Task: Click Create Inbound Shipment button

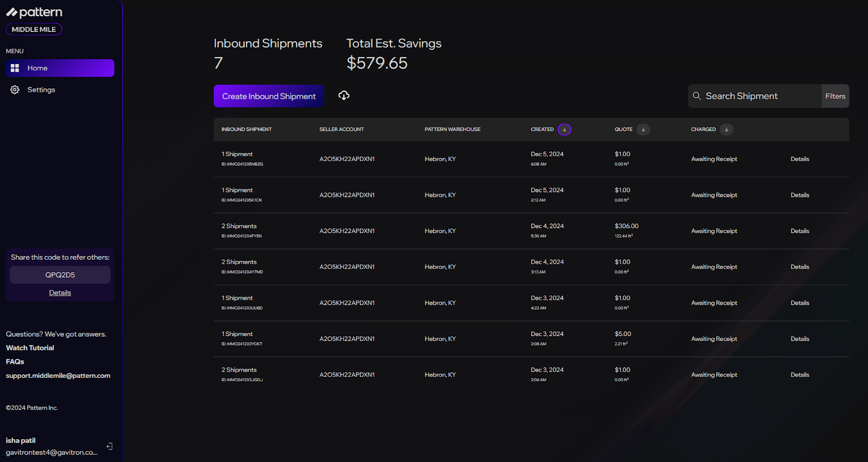Action: click(x=269, y=96)
